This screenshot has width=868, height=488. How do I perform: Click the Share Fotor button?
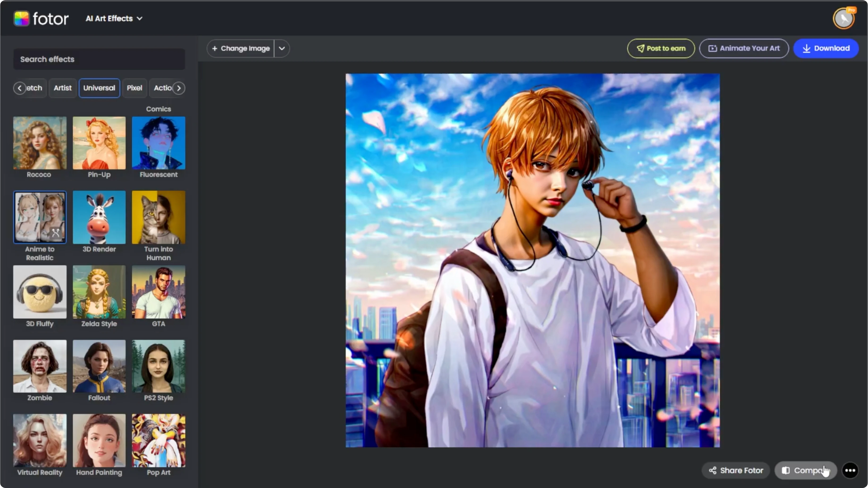(x=736, y=471)
